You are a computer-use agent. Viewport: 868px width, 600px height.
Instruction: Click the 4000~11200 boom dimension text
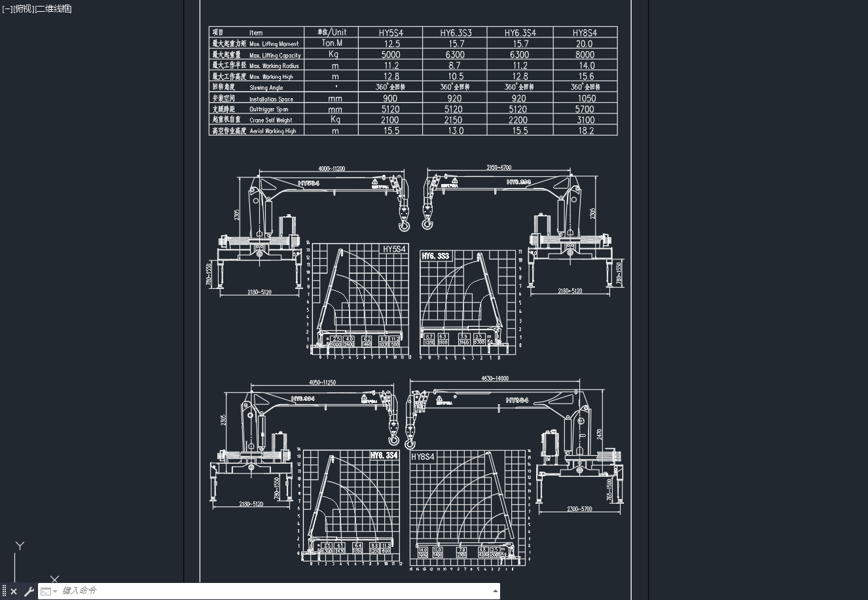click(x=331, y=168)
